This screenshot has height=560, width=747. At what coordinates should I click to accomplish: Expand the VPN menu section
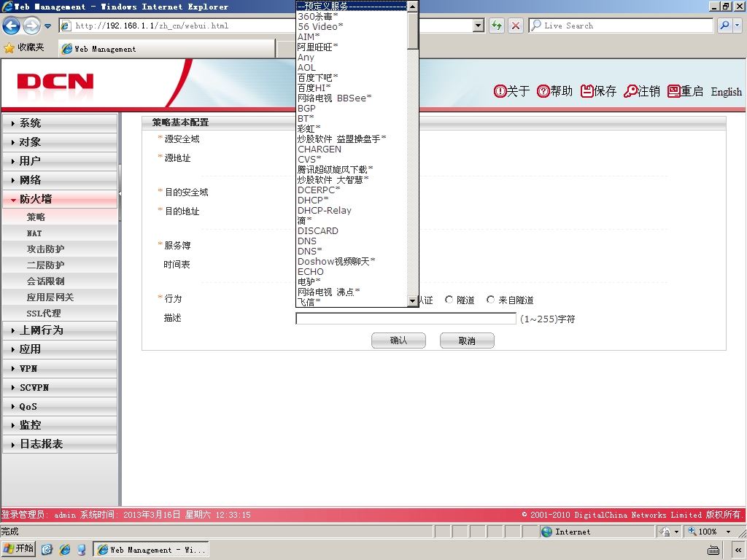point(60,368)
